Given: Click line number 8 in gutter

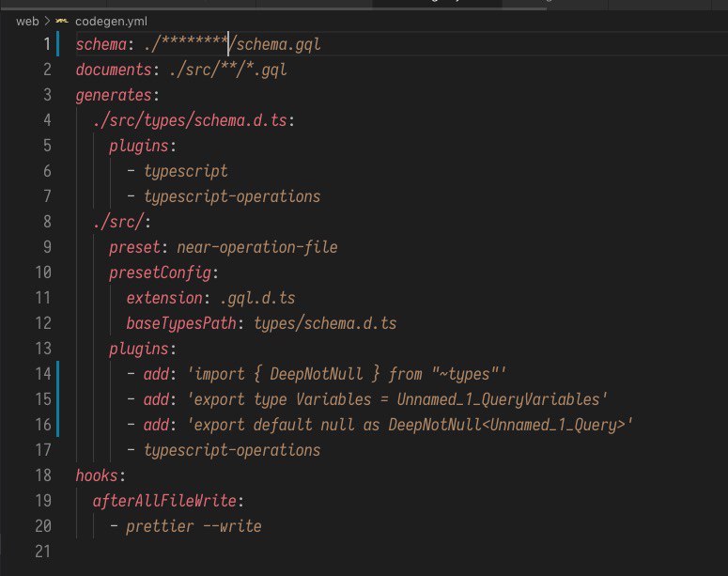Looking at the screenshot, I should [x=47, y=222].
